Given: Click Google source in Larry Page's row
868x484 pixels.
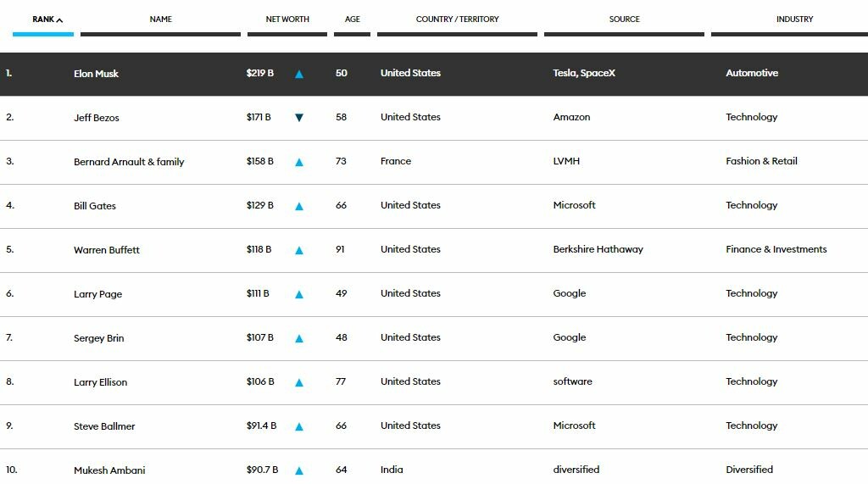Looking at the screenshot, I should [570, 293].
